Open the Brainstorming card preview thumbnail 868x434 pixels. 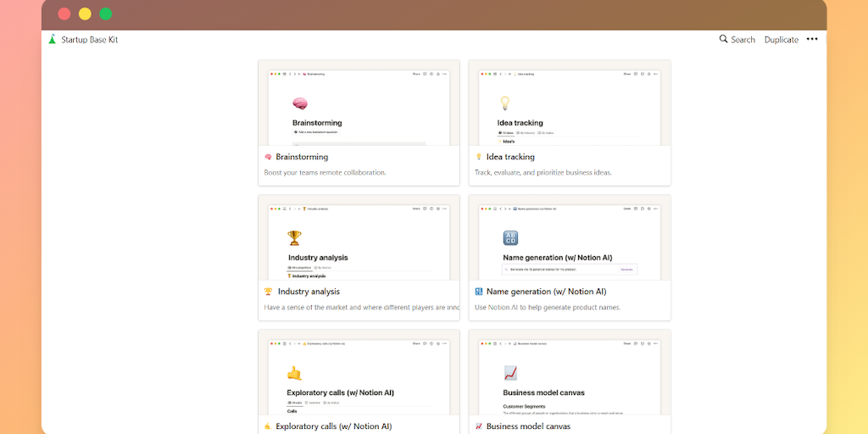(x=359, y=106)
